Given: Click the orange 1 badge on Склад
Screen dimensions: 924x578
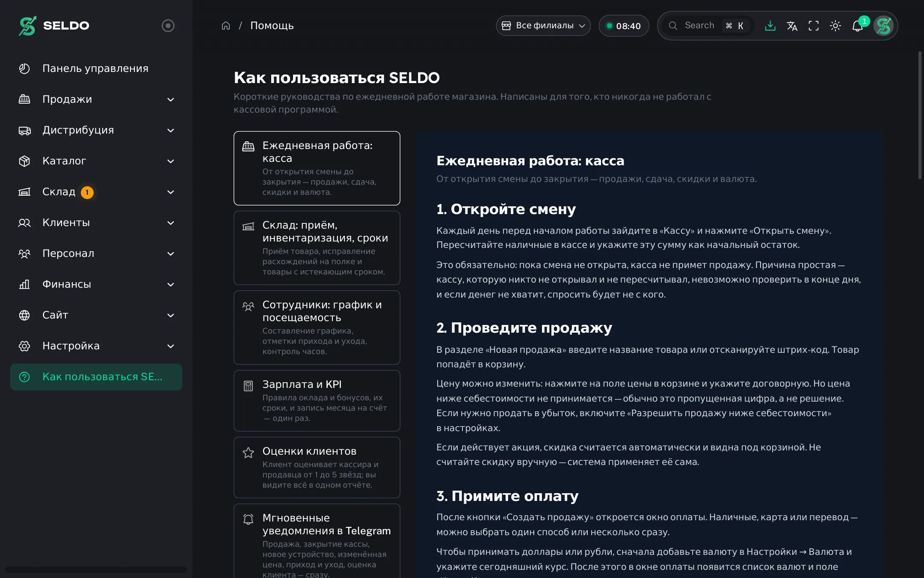Looking at the screenshot, I should point(87,192).
